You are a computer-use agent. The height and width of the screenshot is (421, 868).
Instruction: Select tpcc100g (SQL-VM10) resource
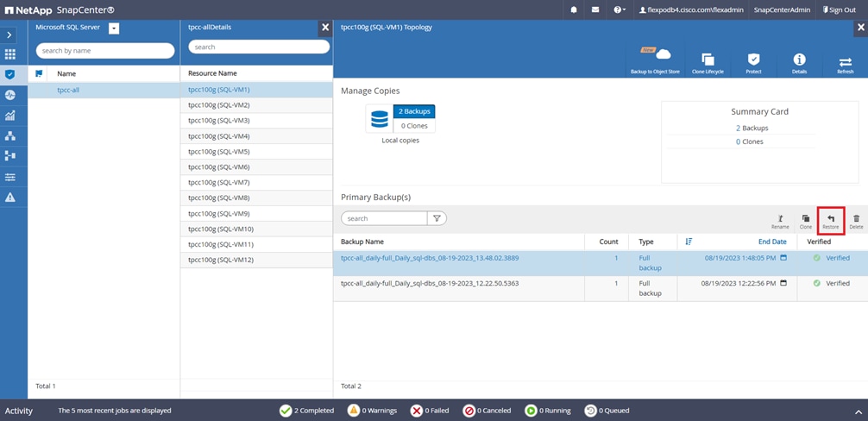pyautogui.click(x=256, y=229)
